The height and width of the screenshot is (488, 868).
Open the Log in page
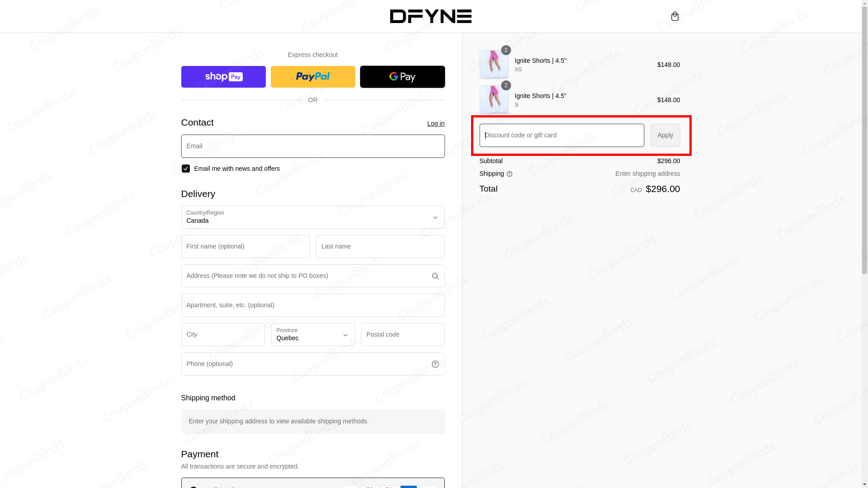tap(435, 123)
